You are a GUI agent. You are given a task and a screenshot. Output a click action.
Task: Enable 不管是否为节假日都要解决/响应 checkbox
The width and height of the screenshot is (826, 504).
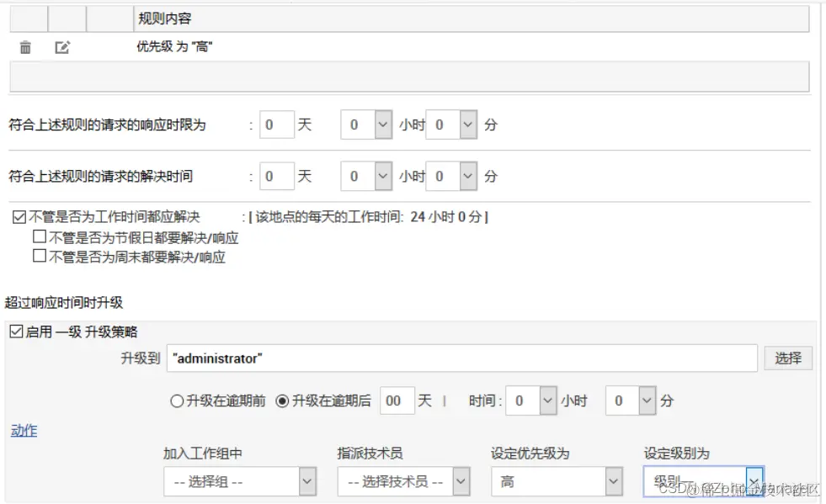point(40,236)
